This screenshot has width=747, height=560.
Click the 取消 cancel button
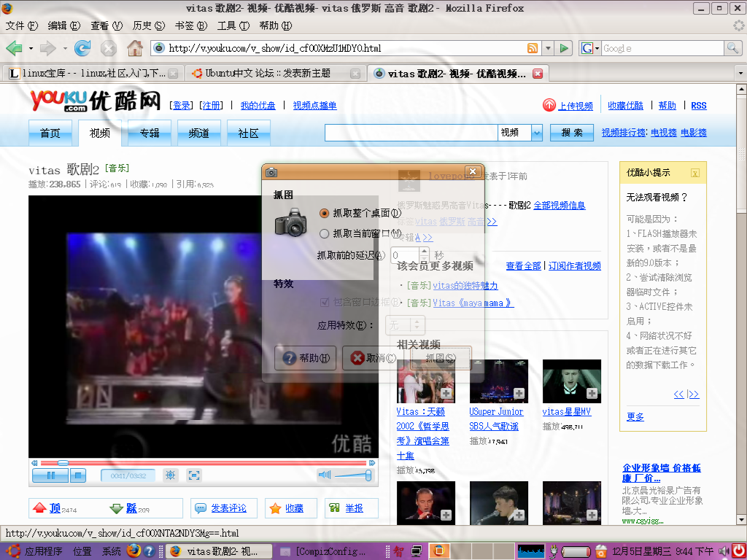tap(373, 358)
